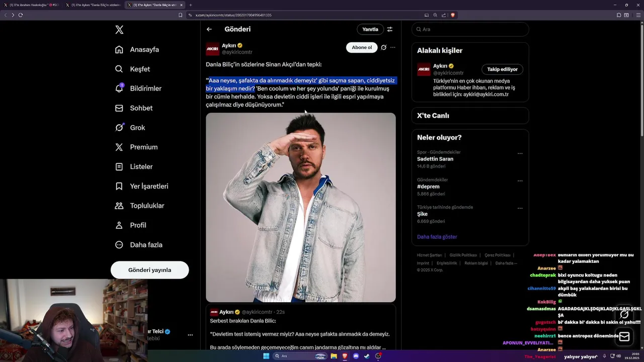Viewport: 644px width, 362px height.
Task: Click the X logo in the sidebar
Action: (119, 30)
